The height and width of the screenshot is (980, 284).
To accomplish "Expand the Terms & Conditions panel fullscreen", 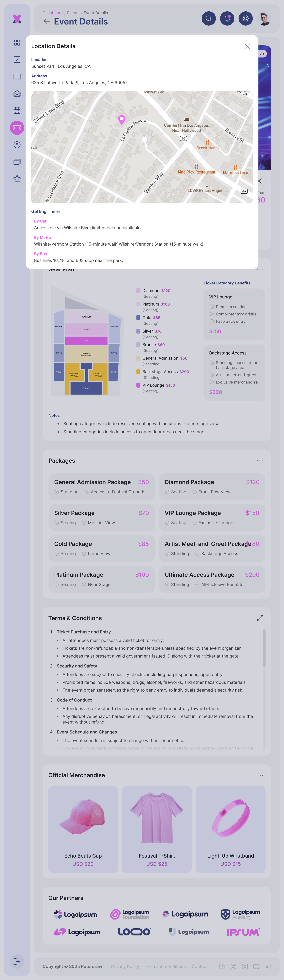I will pos(260,618).
